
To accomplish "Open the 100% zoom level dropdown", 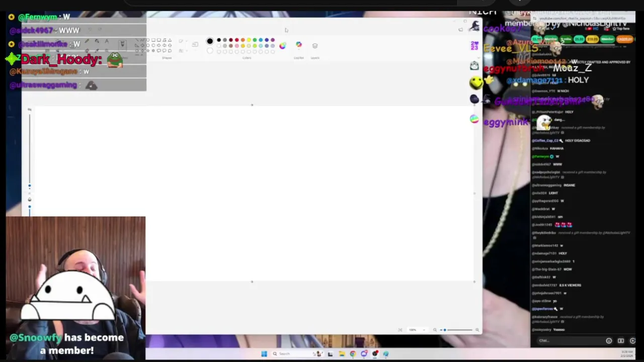I will coord(418,330).
